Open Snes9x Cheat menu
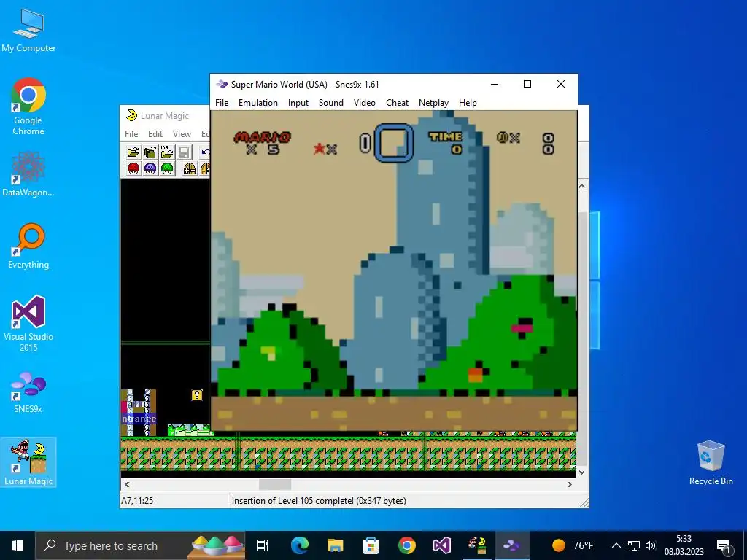 click(397, 102)
